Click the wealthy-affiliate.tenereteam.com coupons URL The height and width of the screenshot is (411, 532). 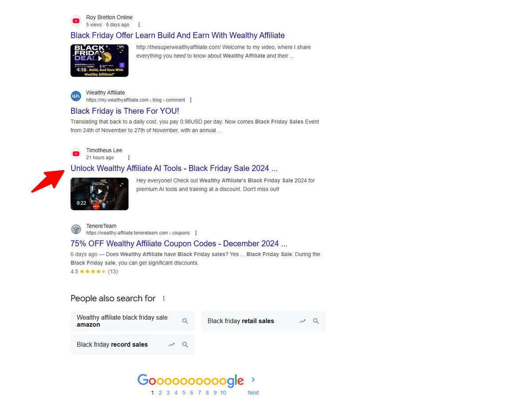pyautogui.click(x=138, y=233)
